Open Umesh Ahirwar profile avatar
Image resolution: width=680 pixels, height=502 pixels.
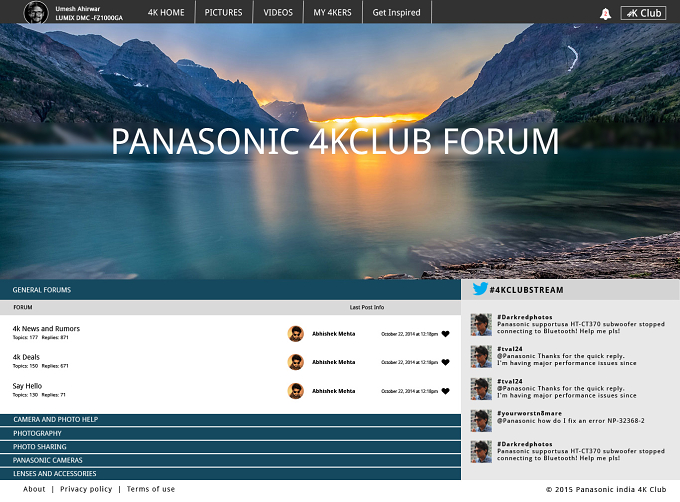click(x=36, y=13)
